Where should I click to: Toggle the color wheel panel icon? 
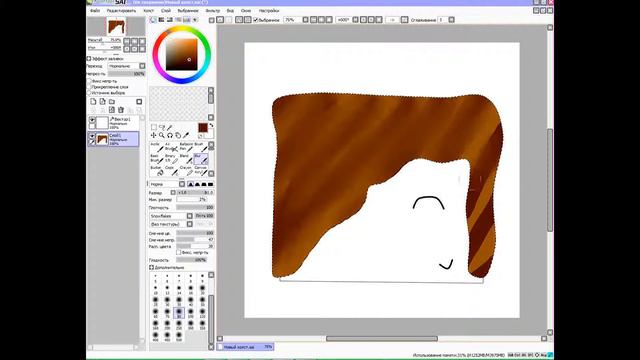point(153,20)
